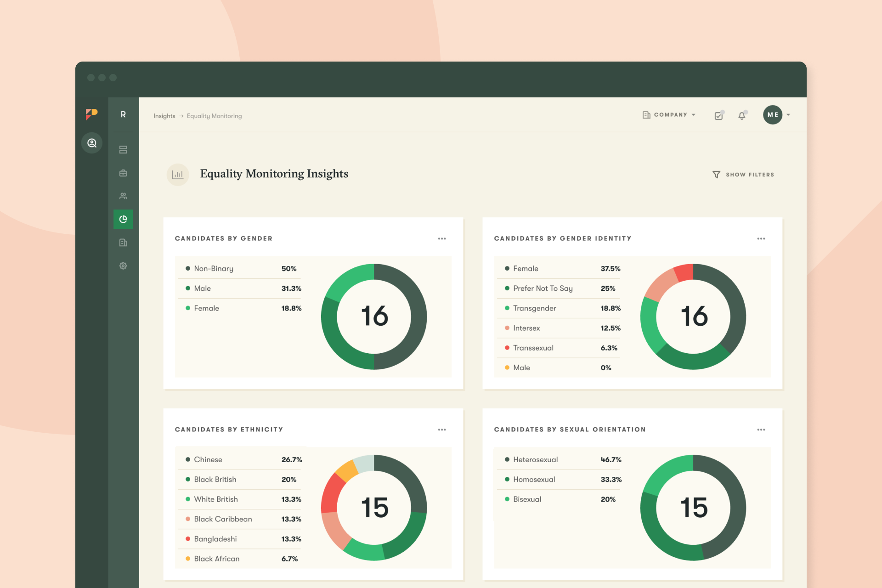The width and height of the screenshot is (882, 588).
Task: Open Candidates by Gender options menu
Action: [442, 238]
